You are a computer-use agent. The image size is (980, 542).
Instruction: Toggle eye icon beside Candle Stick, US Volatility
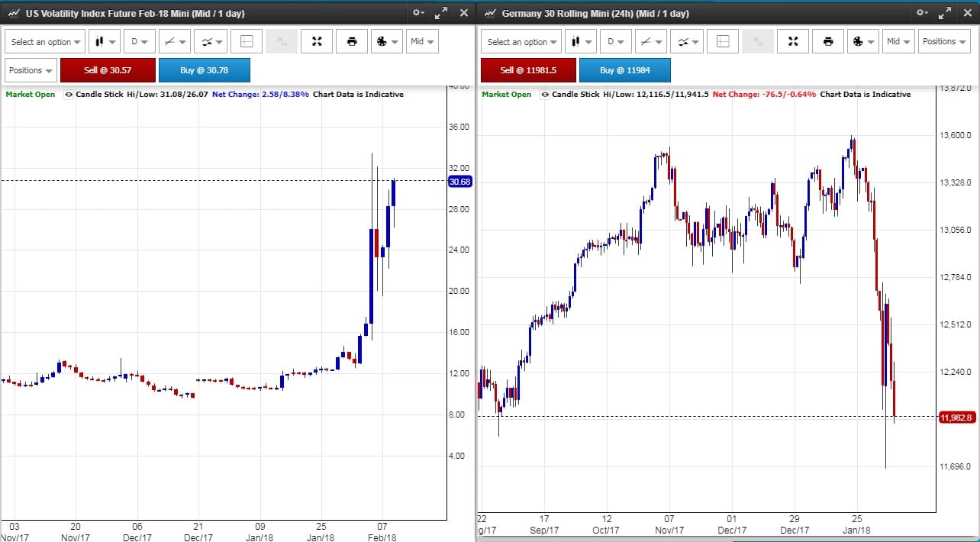coord(69,95)
